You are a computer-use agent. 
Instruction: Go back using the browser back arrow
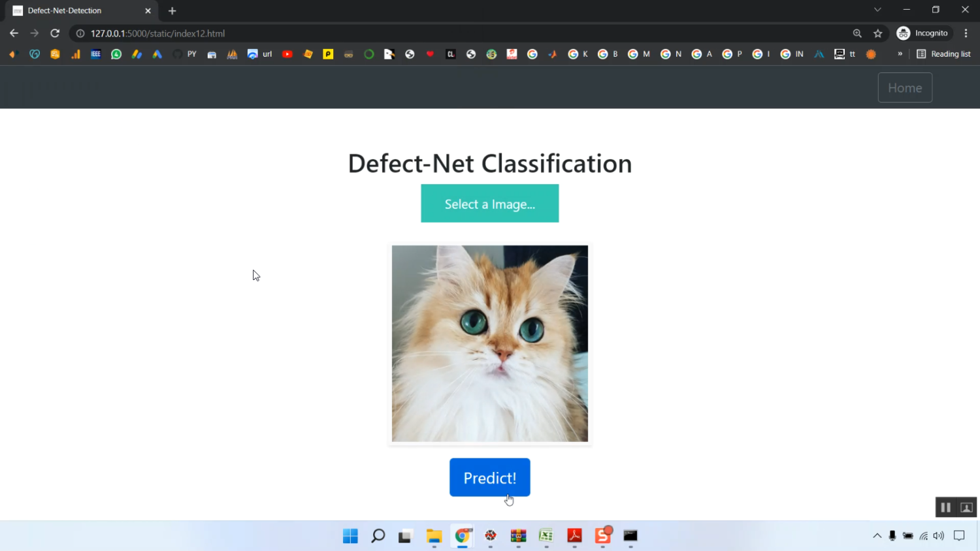14,33
